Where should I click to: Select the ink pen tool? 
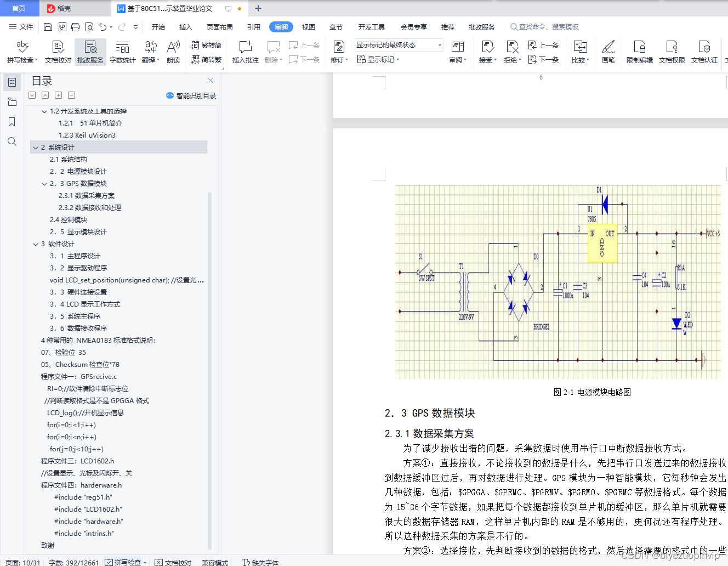click(608, 52)
